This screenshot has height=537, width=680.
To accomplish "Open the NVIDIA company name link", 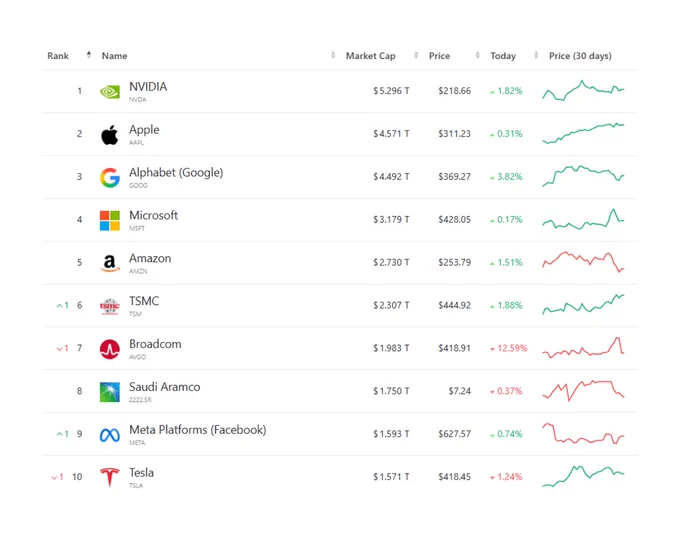I will click(x=148, y=86).
